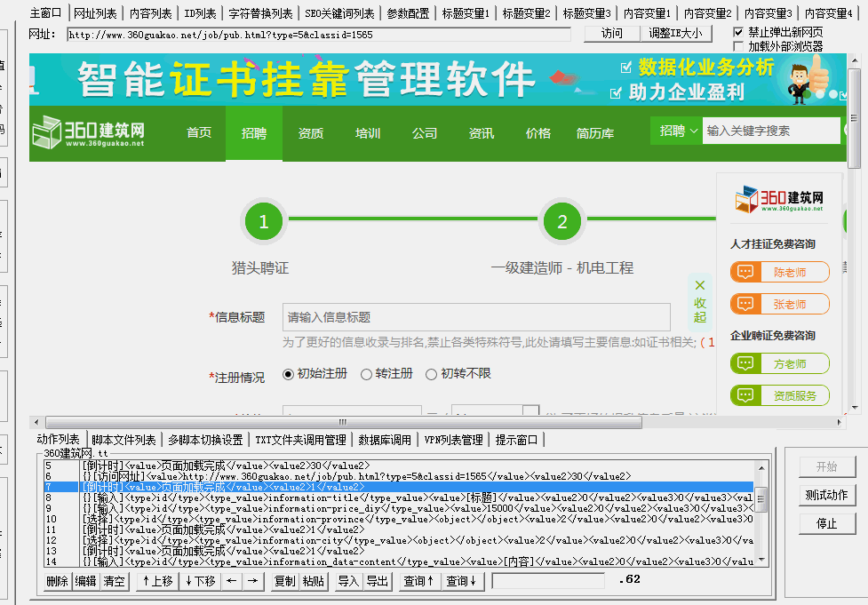
Task: Click script list scroll down arrow
Action: (761, 561)
